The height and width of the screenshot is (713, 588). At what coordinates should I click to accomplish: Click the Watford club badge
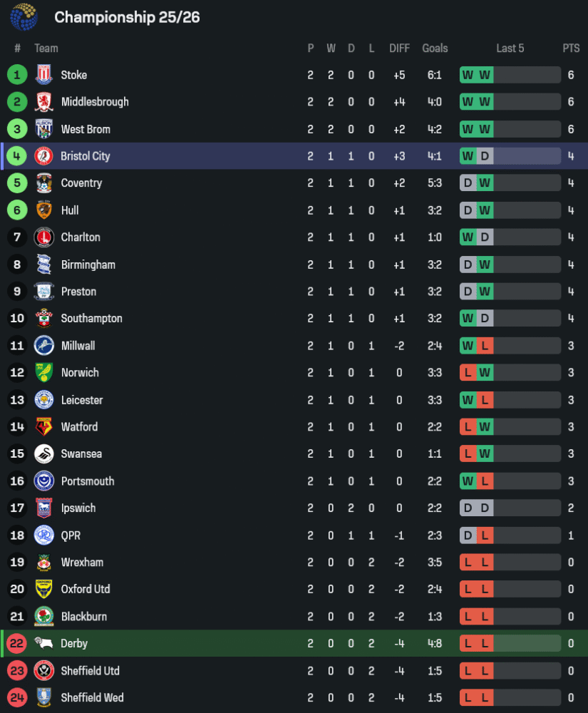(x=44, y=427)
